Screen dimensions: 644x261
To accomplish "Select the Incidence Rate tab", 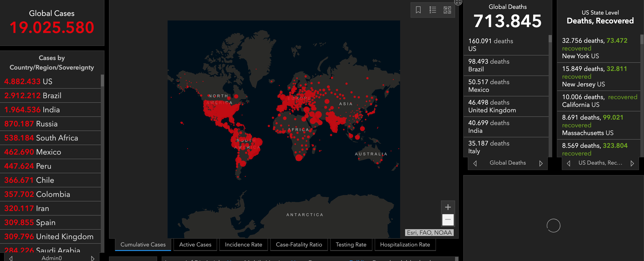I will pyautogui.click(x=243, y=244).
